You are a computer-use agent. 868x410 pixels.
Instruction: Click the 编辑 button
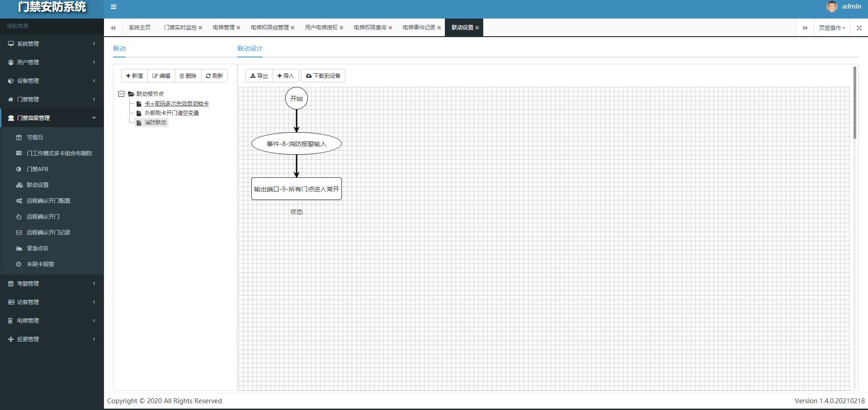coord(161,76)
